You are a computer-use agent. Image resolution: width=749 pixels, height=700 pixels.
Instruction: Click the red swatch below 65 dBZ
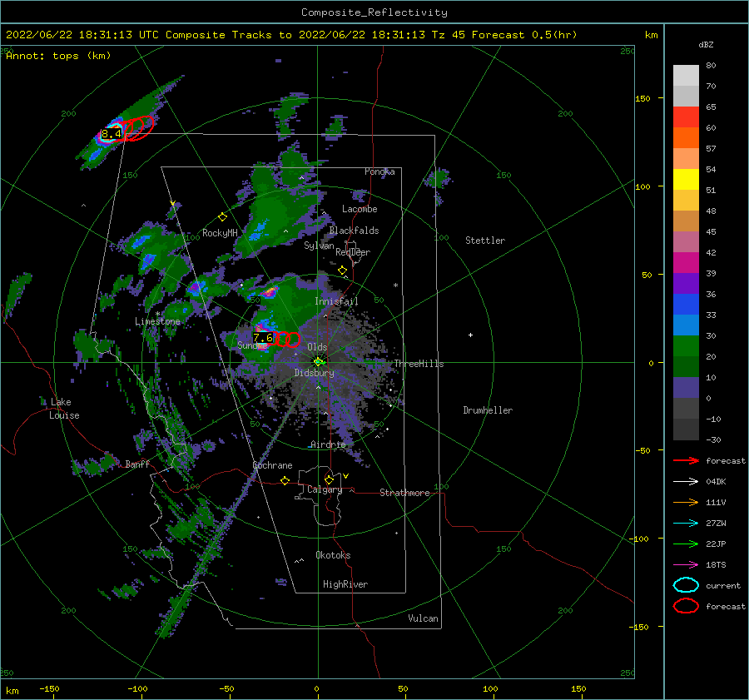686,117
